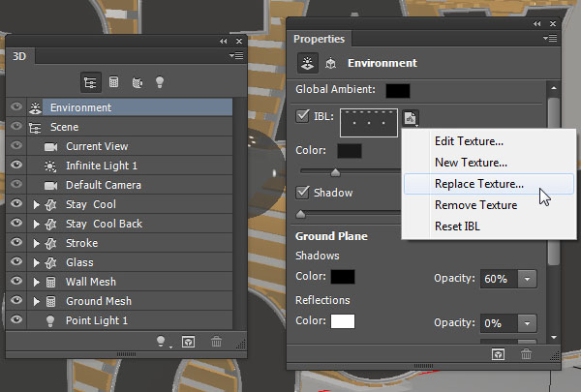This screenshot has height=392, width=581.
Task: Click the Wall Mesh icon
Action: tap(50, 282)
